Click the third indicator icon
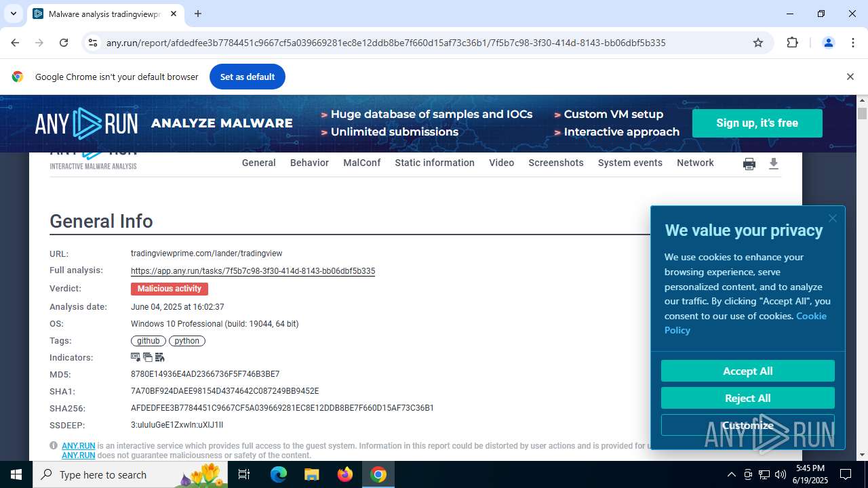868x488 pixels. tap(160, 357)
